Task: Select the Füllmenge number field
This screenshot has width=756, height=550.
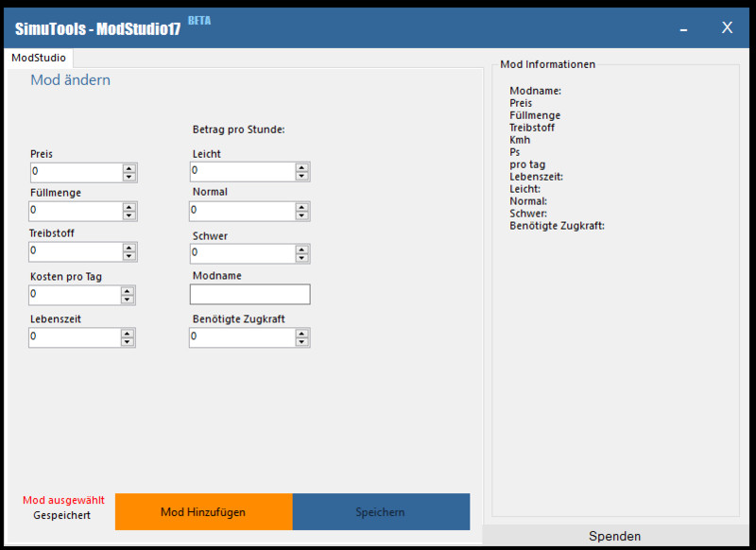Action: tap(75, 211)
